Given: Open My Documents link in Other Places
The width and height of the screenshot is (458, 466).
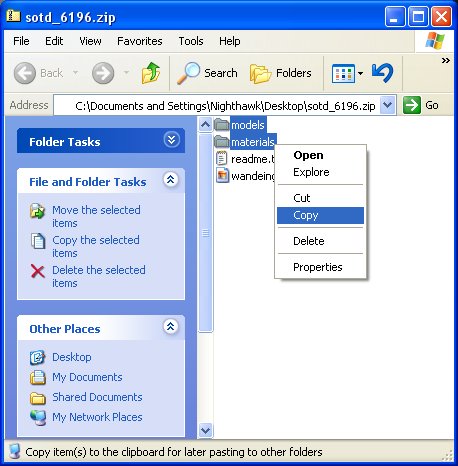Looking at the screenshot, I should [x=87, y=377].
